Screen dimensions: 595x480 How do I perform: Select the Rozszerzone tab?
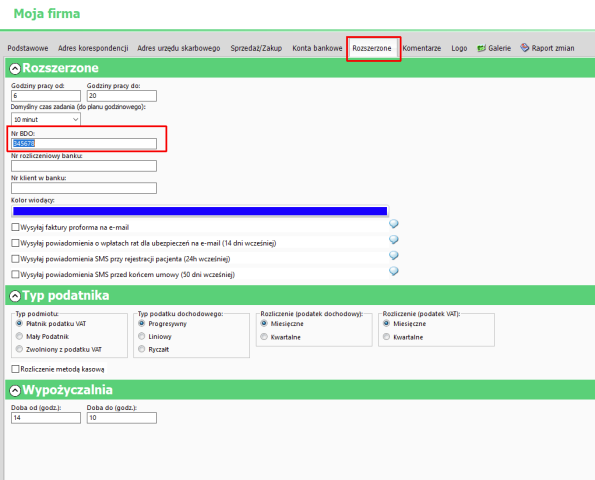[372, 48]
